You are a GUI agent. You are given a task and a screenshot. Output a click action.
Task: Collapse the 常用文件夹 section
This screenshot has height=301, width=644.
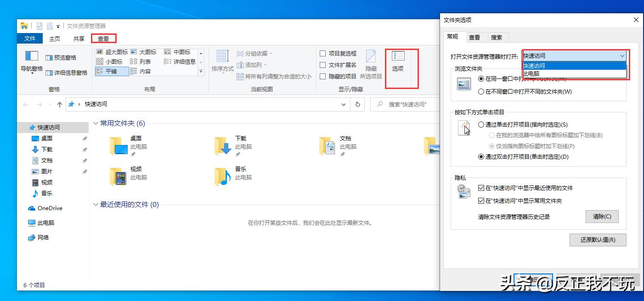point(95,123)
